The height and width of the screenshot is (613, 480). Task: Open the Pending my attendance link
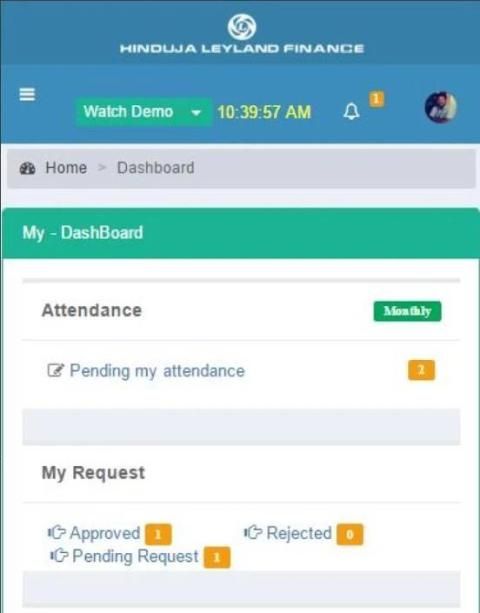coord(157,371)
